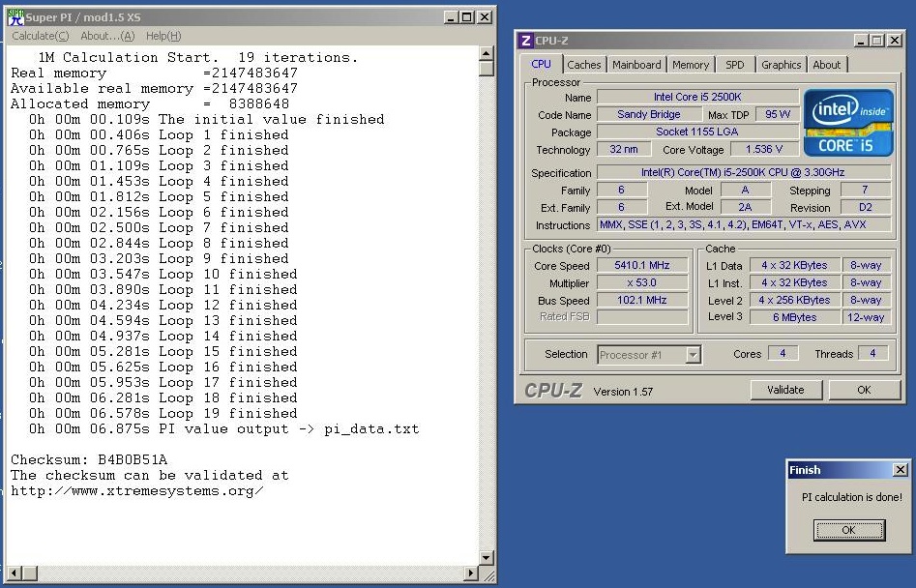
Task: Click 'PI calculation is done!' message text
Action: tap(852, 497)
